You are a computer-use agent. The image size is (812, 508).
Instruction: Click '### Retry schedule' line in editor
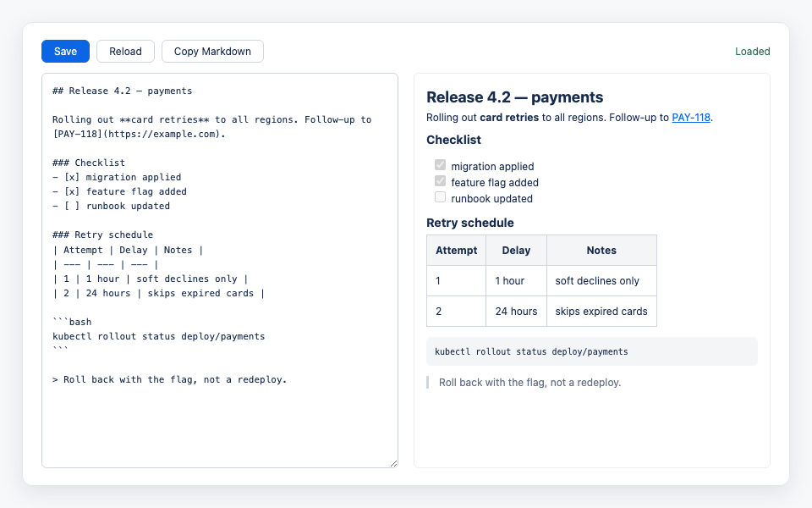[102, 235]
